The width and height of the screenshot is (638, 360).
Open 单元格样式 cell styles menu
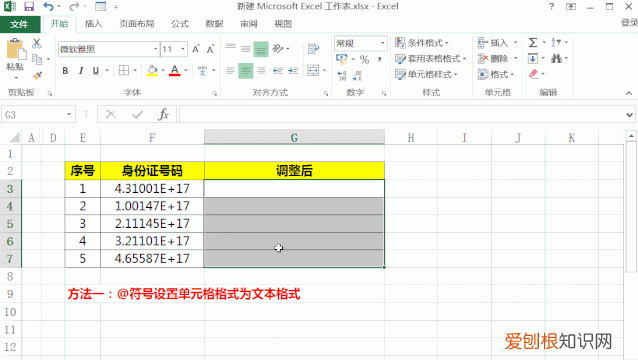coord(426,74)
